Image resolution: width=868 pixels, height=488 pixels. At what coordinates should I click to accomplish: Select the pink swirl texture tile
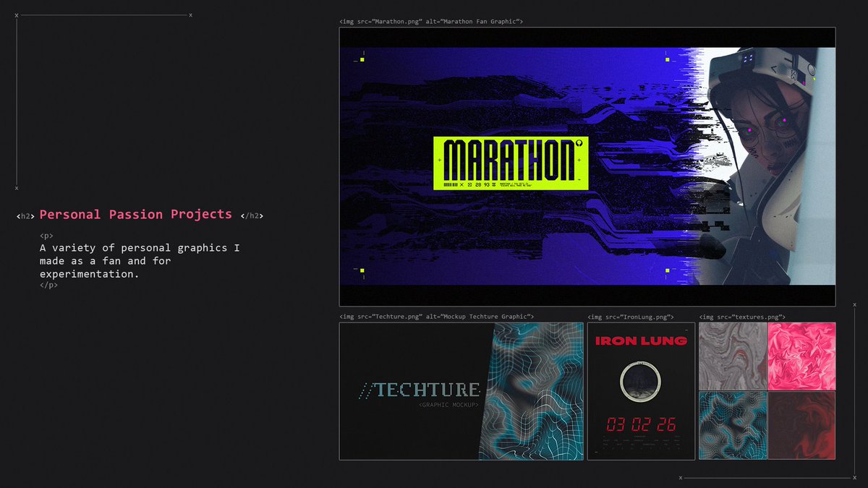coord(801,356)
